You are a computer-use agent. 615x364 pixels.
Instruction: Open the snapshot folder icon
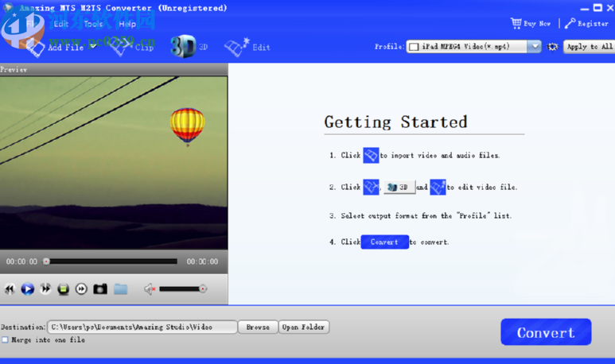[120, 289]
